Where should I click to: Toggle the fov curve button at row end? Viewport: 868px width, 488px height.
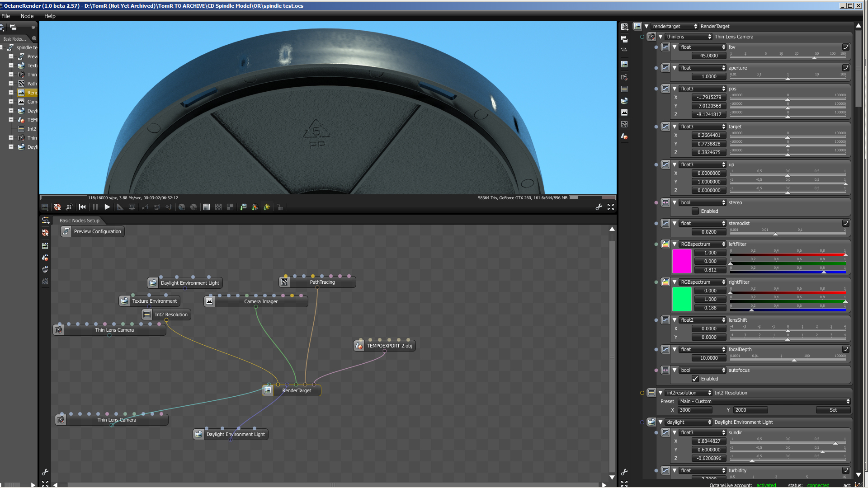(845, 47)
